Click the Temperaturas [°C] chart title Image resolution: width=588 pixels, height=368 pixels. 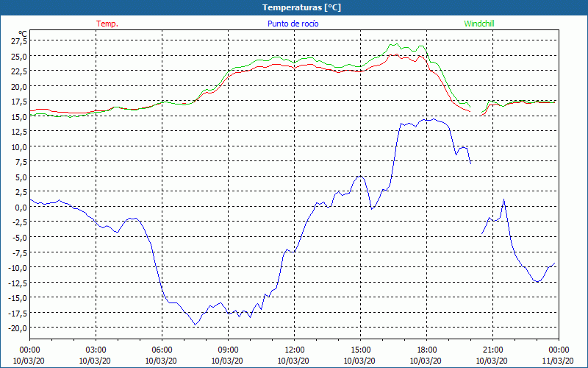coord(301,7)
